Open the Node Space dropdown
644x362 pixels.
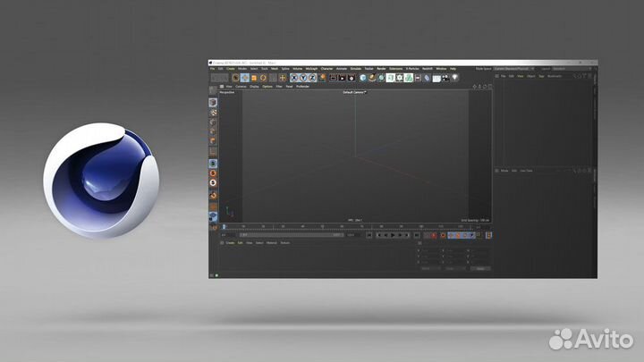[513, 69]
